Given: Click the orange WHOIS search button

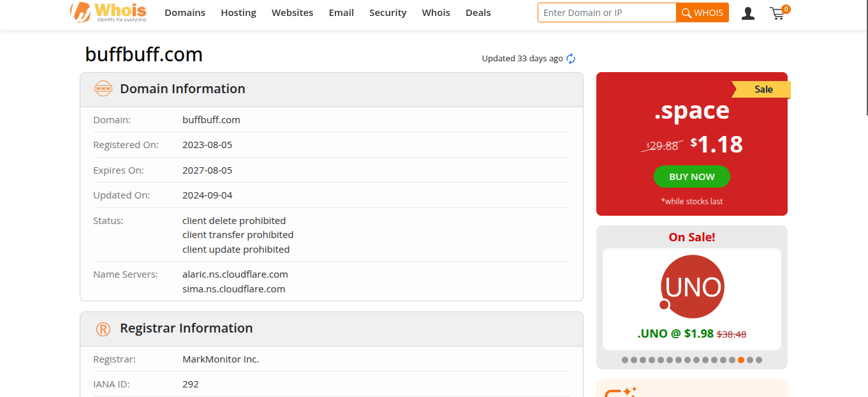Looking at the screenshot, I should tap(702, 13).
